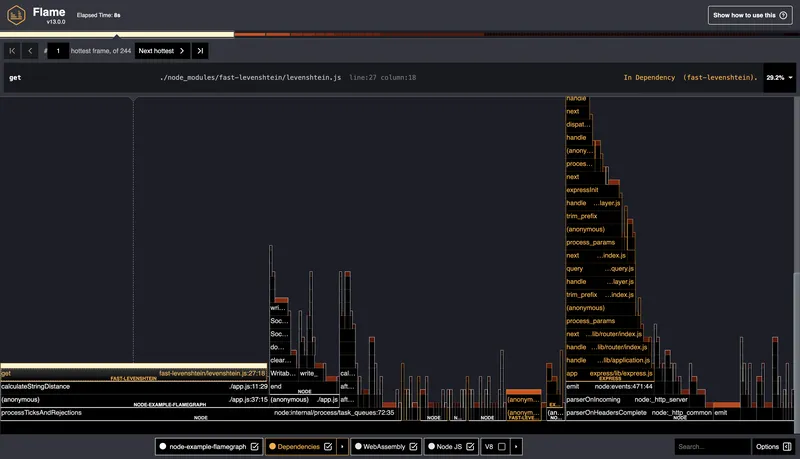
Task: Expand the Dependencies sub-list arrow
Action: pyautogui.click(x=342, y=446)
